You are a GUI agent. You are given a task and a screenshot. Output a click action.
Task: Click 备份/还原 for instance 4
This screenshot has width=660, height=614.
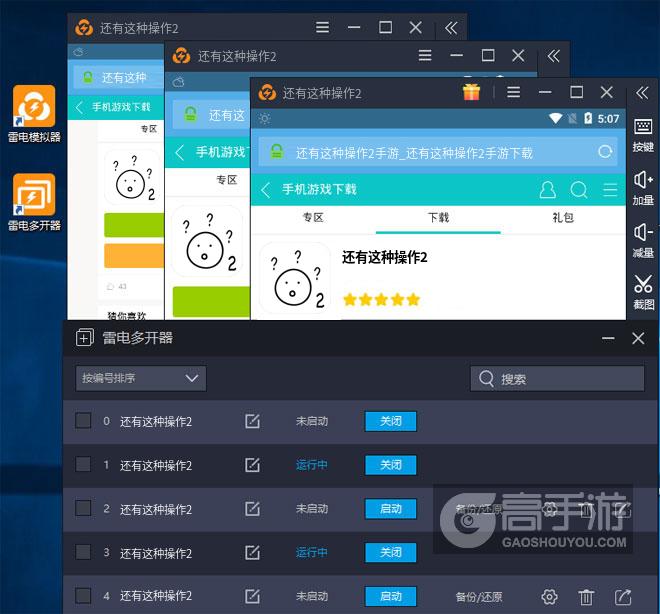coord(479,597)
